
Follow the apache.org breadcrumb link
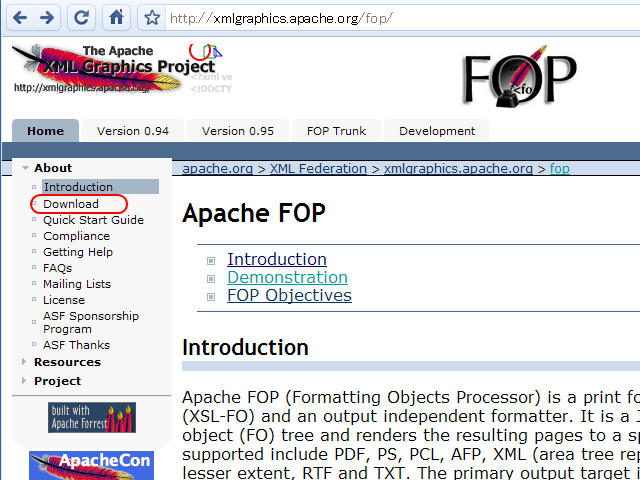(x=218, y=168)
